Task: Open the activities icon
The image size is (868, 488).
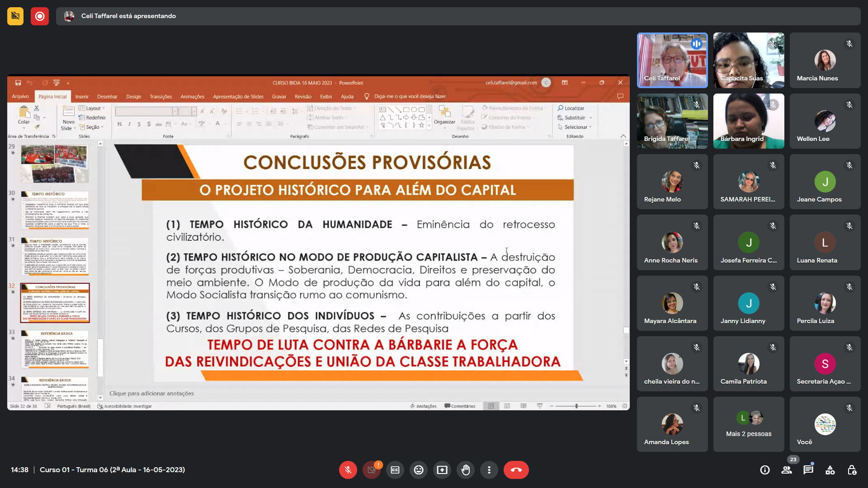Action: [x=830, y=470]
